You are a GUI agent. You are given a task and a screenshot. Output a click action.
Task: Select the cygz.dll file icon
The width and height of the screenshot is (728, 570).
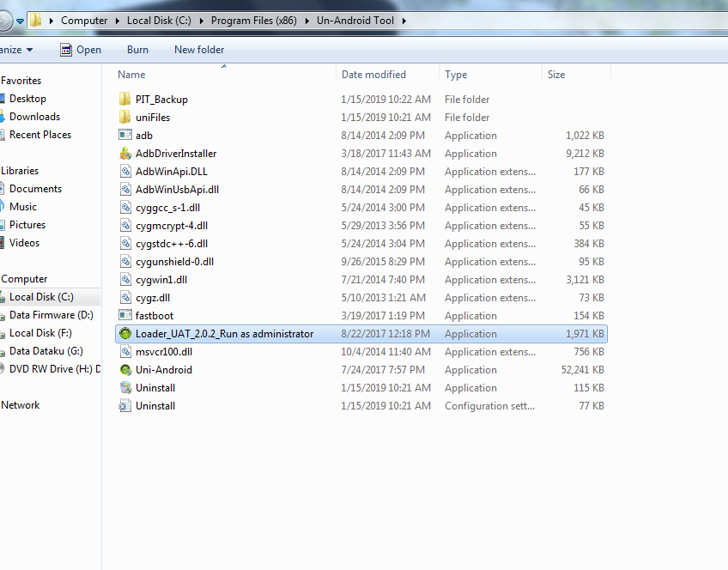pyautogui.click(x=124, y=298)
